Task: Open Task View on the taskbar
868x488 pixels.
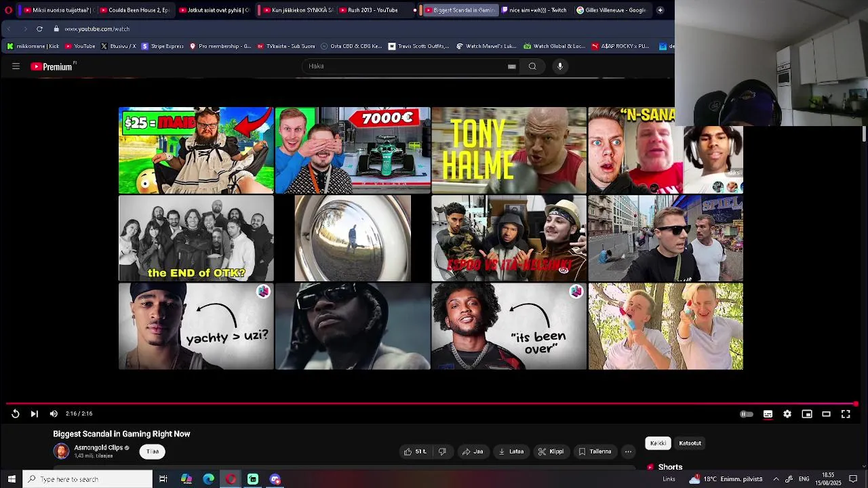Action: pyautogui.click(x=163, y=479)
